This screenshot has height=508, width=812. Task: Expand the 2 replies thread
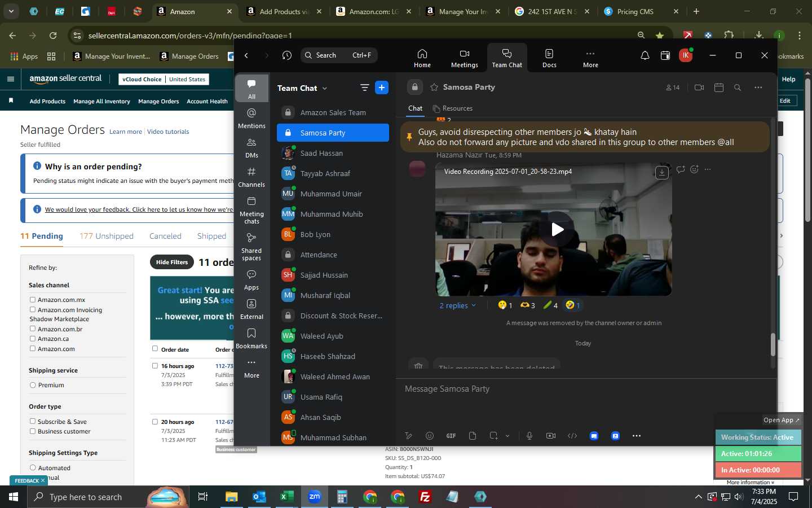[457, 305]
